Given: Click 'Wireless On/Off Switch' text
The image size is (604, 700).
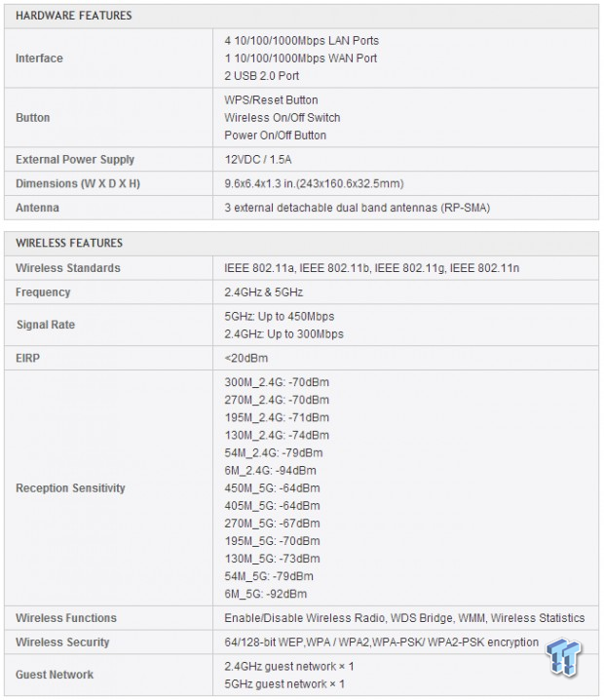Looking at the screenshot, I should pyautogui.click(x=283, y=117).
